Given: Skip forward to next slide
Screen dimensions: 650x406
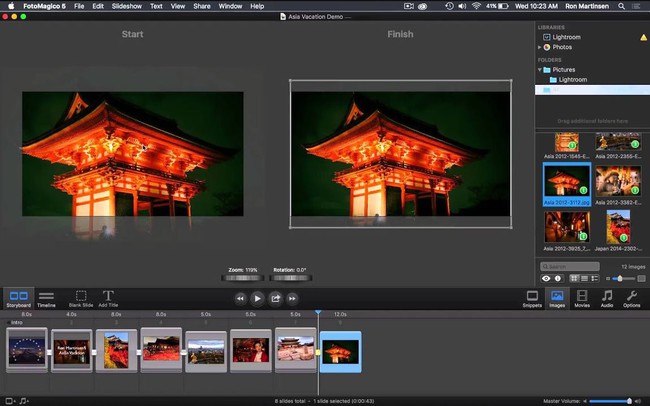Looking at the screenshot, I should click(292, 298).
